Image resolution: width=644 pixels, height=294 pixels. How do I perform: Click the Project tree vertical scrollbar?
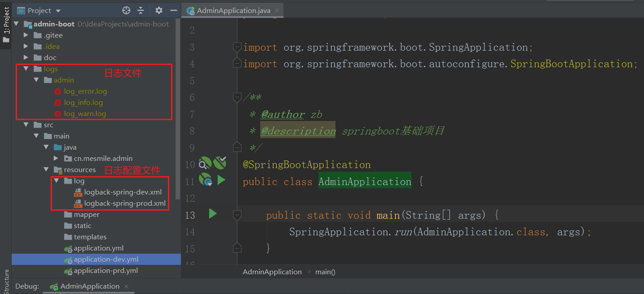coord(178,108)
